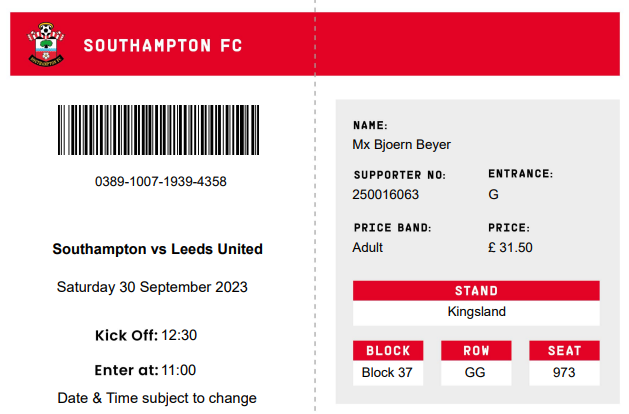Screen dimensions: 629x414
Task: Click the Kick Off time 12:30
Action: [x=179, y=335]
